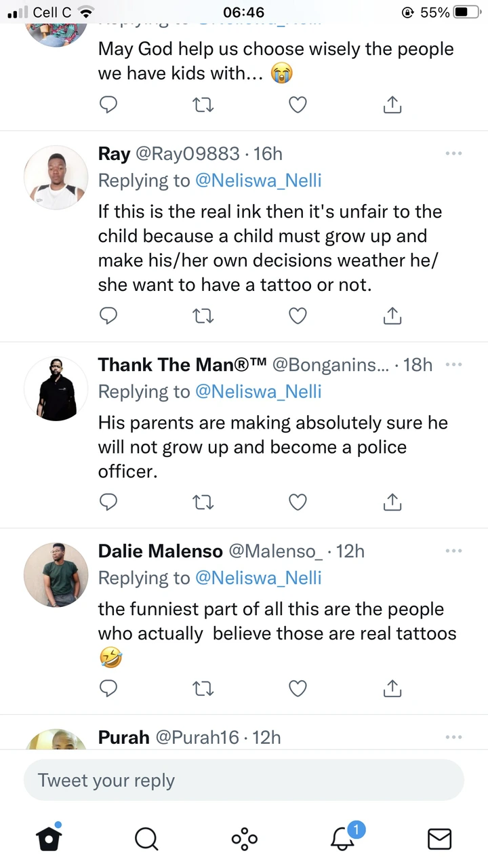Image resolution: width=488 pixels, height=868 pixels.
Task: Like Thank The Man's police officer tweet
Action: click(x=298, y=502)
